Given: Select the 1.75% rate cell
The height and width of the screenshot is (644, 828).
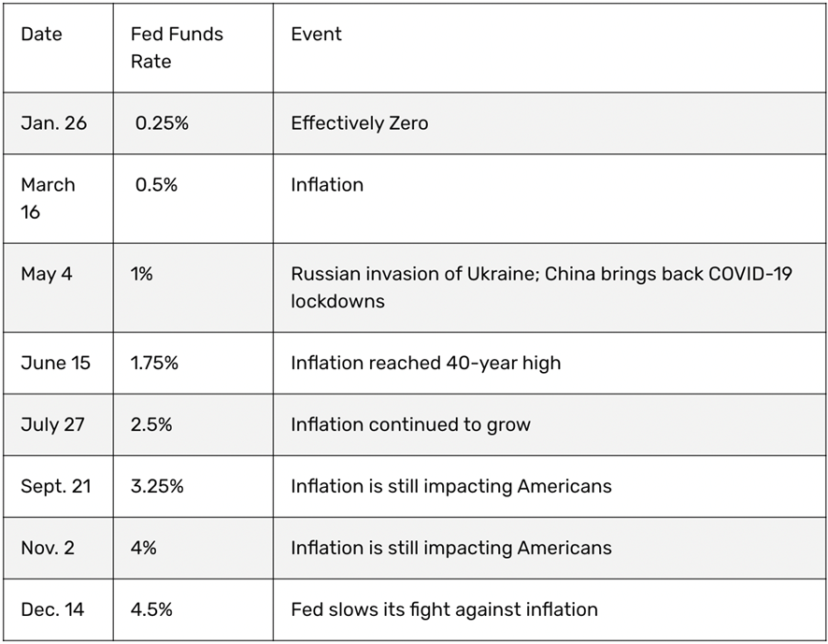Looking at the screenshot, I should (154, 363).
